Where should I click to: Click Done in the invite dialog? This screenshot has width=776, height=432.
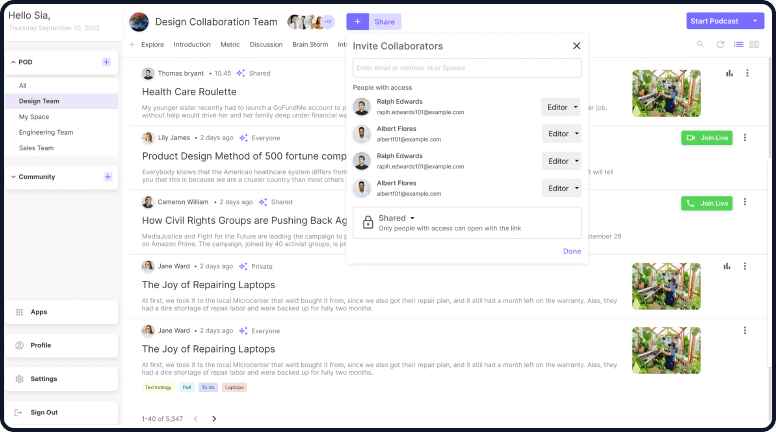tap(571, 251)
